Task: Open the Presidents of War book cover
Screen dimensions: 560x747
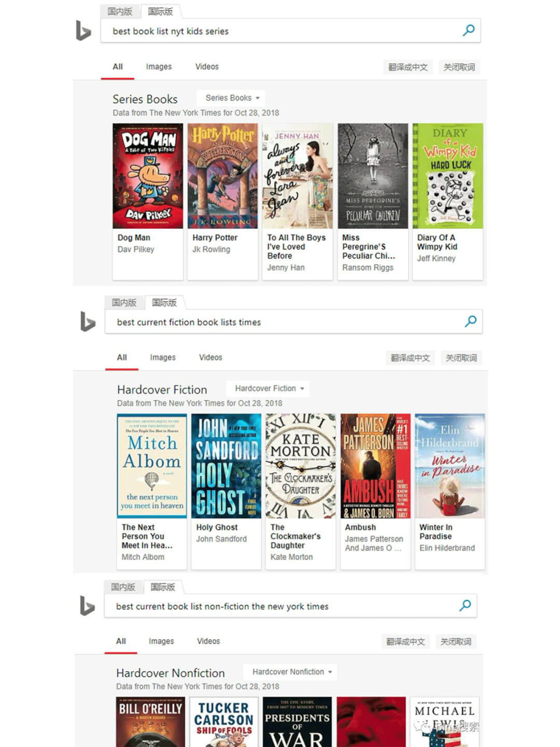Action: pos(297,722)
